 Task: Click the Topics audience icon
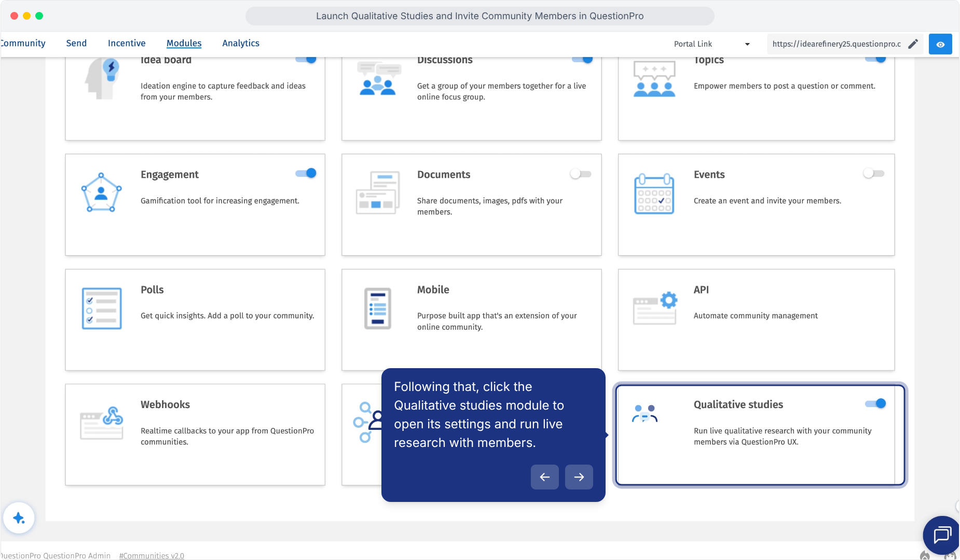(654, 78)
